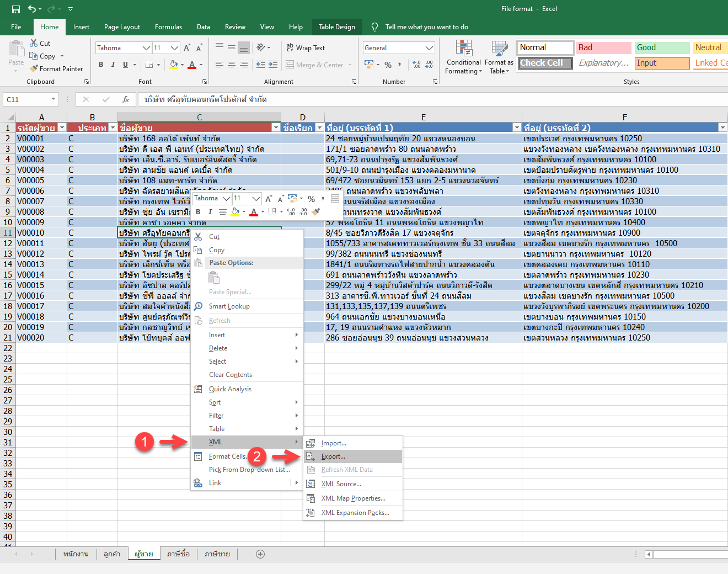Viewport: 728px width, 574px height.
Task: Apply Input cell style
Action: tap(662, 63)
